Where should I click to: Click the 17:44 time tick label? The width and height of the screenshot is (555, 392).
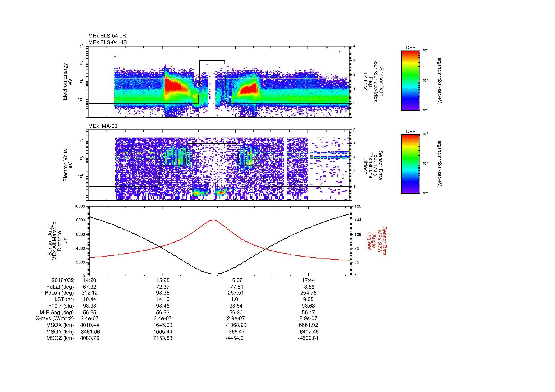308,280
